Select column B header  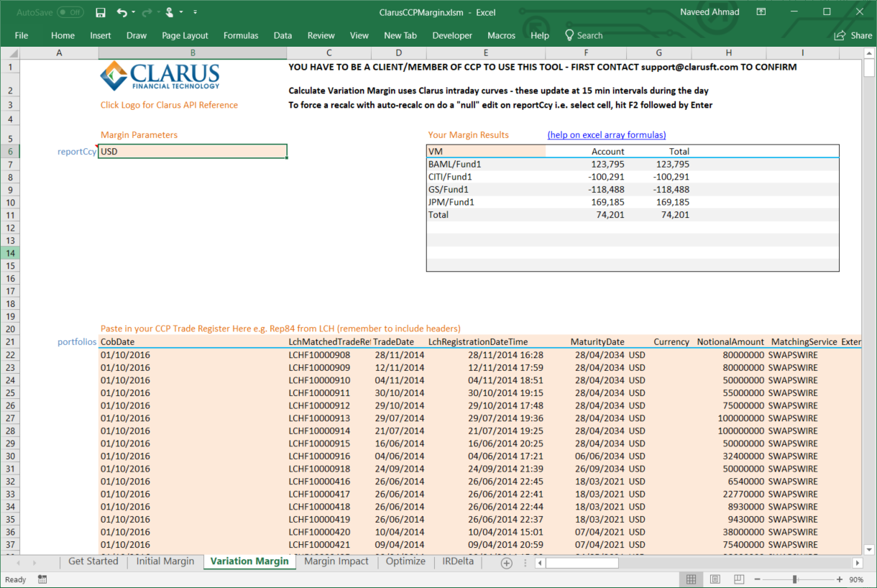(x=193, y=53)
